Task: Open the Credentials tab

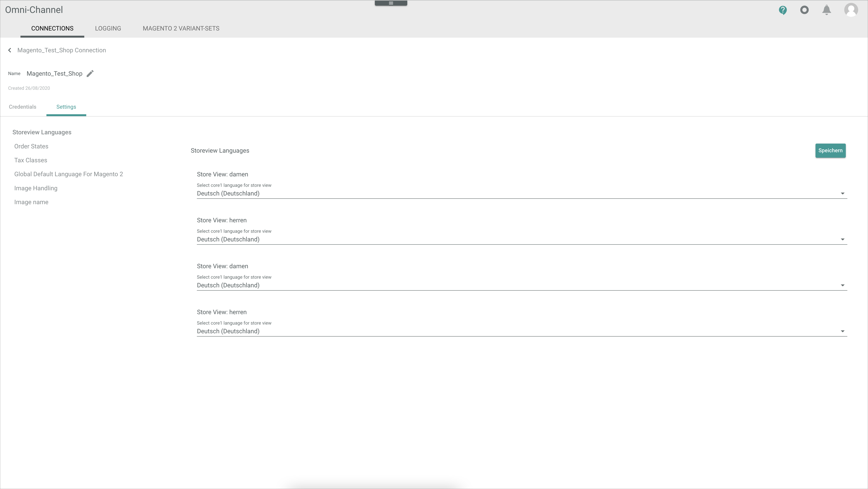Action: click(23, 107)
